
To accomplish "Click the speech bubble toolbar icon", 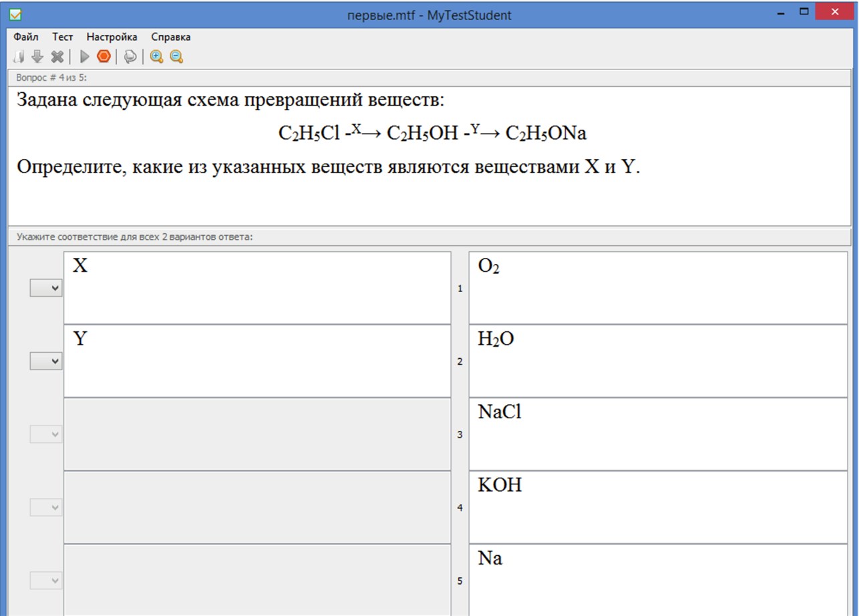I will click(131, 57).
